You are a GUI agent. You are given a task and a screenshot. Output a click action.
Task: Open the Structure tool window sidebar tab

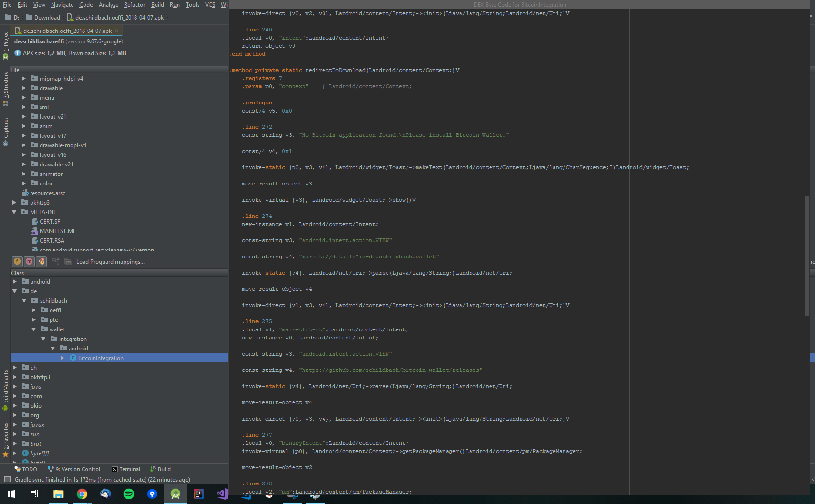click(5, 88)
